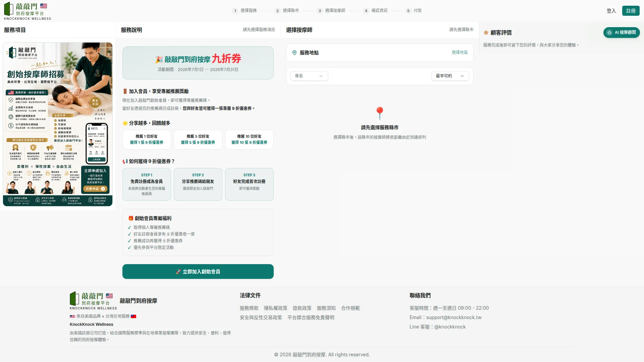Click the door icon beside 加入會員

[125, 92]
